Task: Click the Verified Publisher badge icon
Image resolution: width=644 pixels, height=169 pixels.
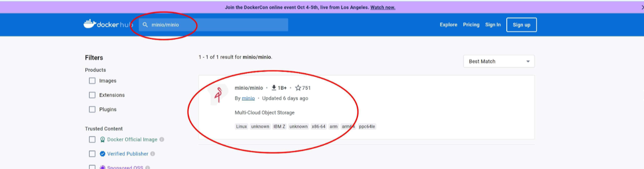Action: (x=102, y=154)
